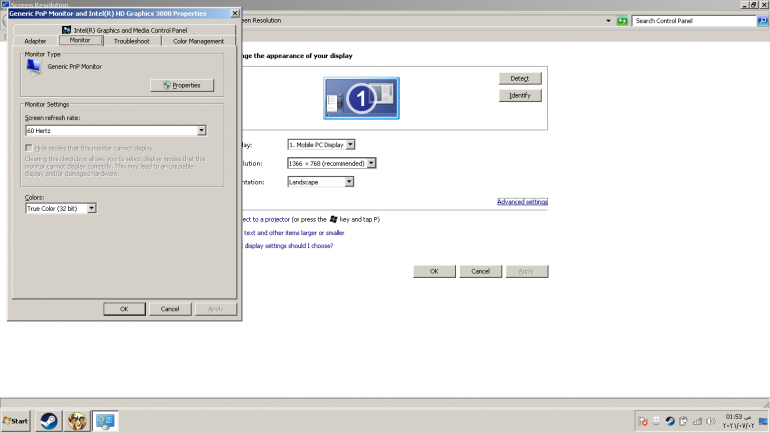Switch to the Adapter tab
Viewport: 770px width, 433px height.
pos(35,41)
